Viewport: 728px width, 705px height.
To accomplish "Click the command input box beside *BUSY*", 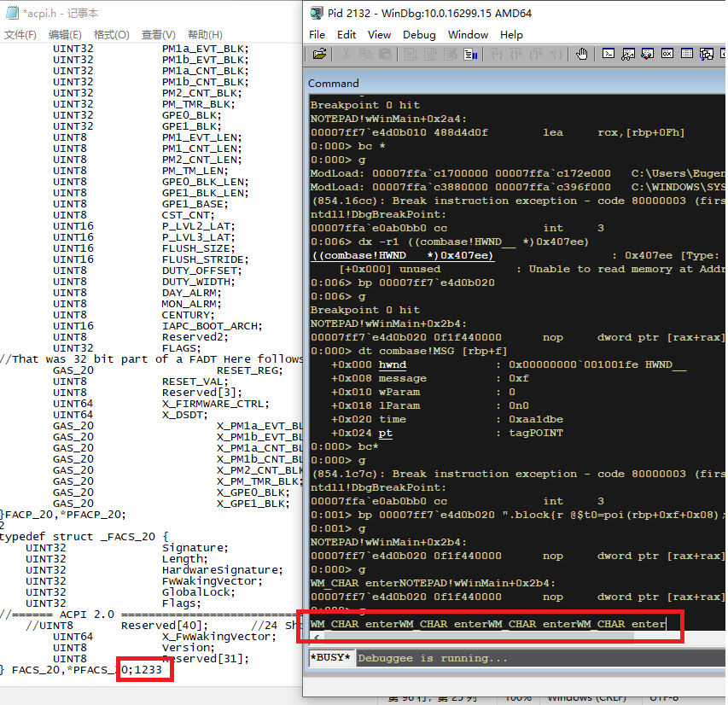I will [538, 658].
